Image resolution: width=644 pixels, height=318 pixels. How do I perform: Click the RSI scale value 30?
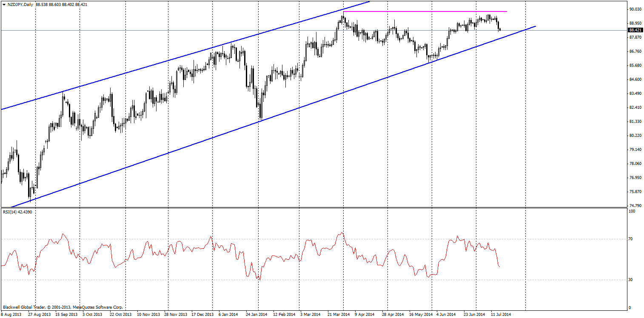click(x=631, y=280)
